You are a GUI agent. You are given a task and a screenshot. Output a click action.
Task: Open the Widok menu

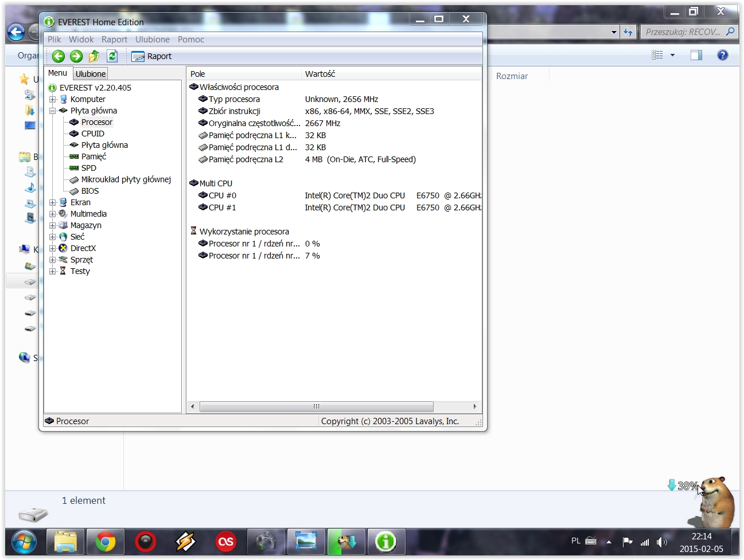tap(81, 40)
